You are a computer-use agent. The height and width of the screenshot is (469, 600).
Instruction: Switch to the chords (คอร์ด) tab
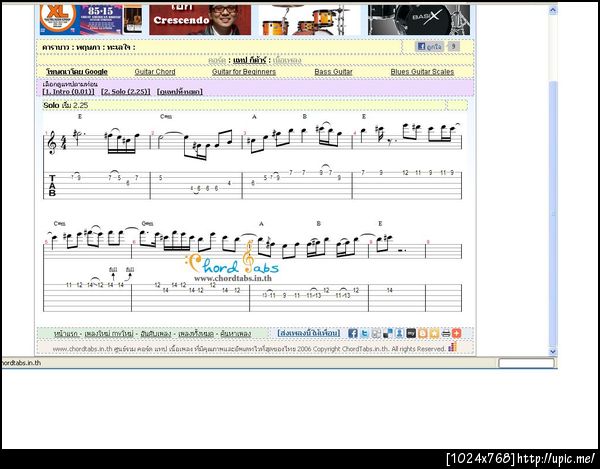pos(217,60)
